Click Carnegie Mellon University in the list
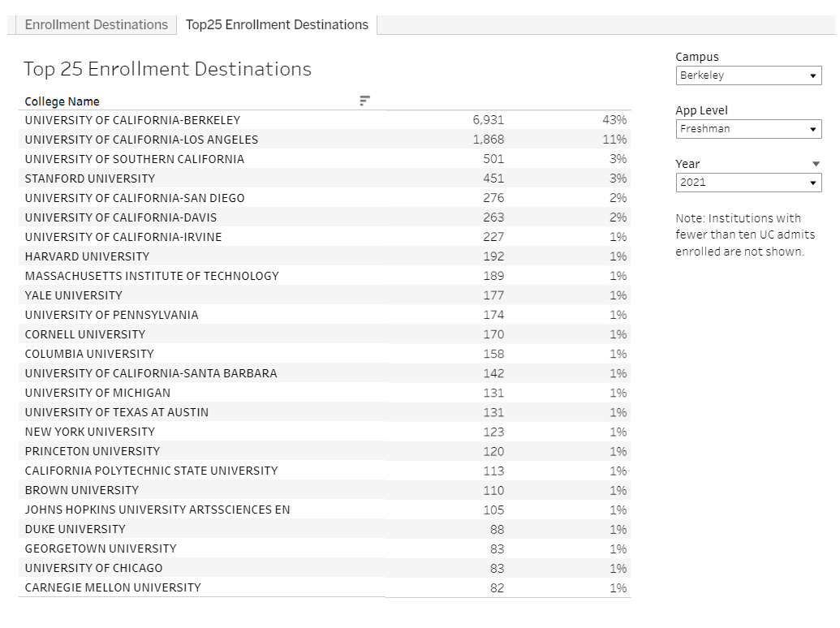840x628 pixels. pyautogui.click(x=113, y=587)
